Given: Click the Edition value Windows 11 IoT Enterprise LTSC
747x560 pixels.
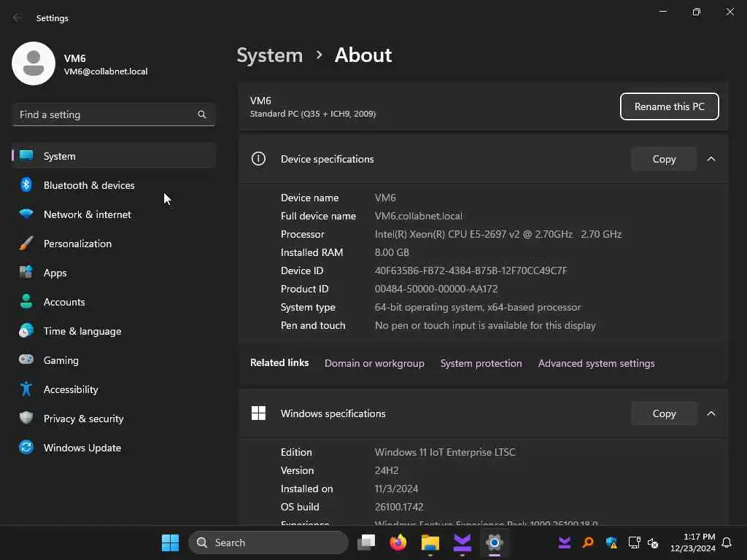Looking at the screenshot, I should click(x=445, y=452).
